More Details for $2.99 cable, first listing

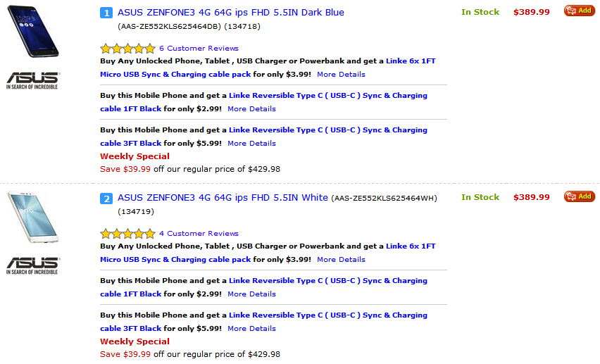point(251,108)
